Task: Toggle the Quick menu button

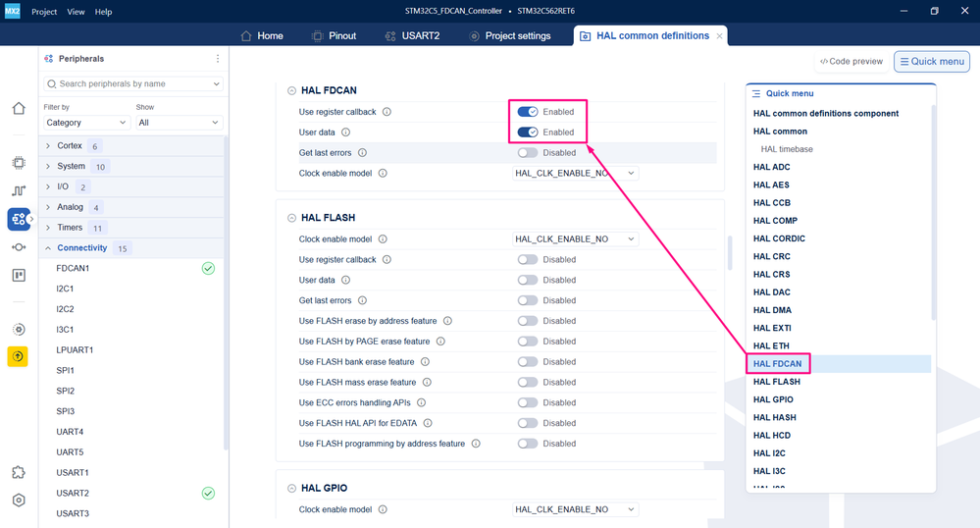Action: pos(932,61)
